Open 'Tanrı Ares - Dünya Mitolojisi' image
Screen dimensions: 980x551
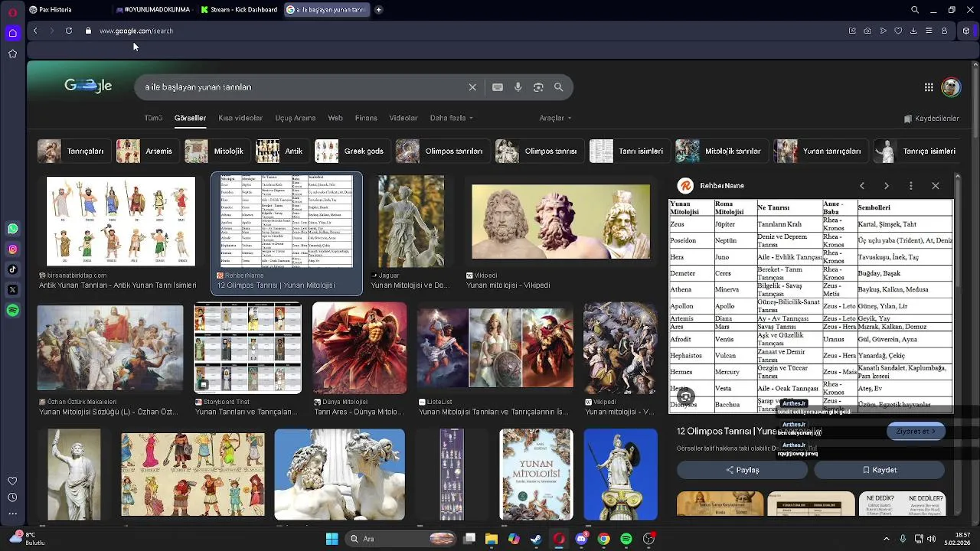point(359,348)
